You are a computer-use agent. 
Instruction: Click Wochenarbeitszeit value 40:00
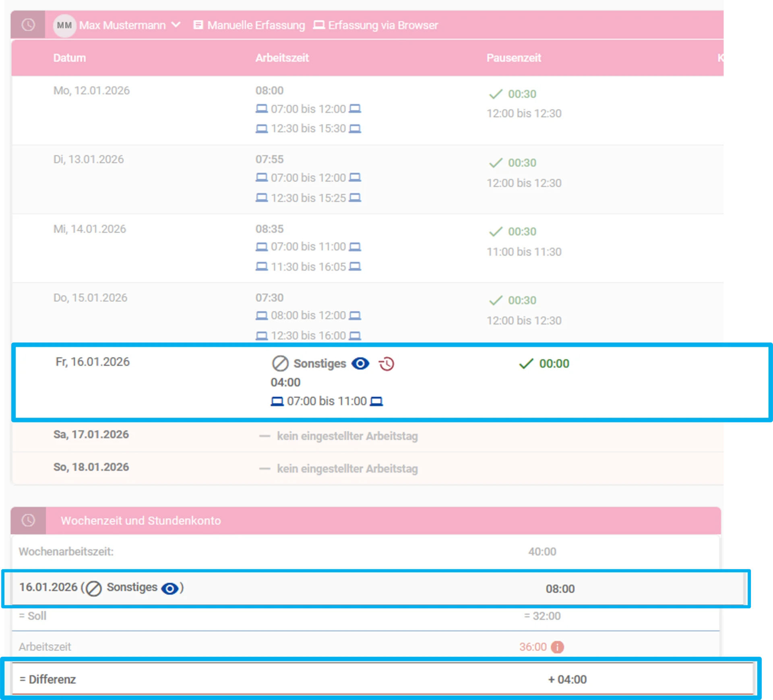(542, 552)
